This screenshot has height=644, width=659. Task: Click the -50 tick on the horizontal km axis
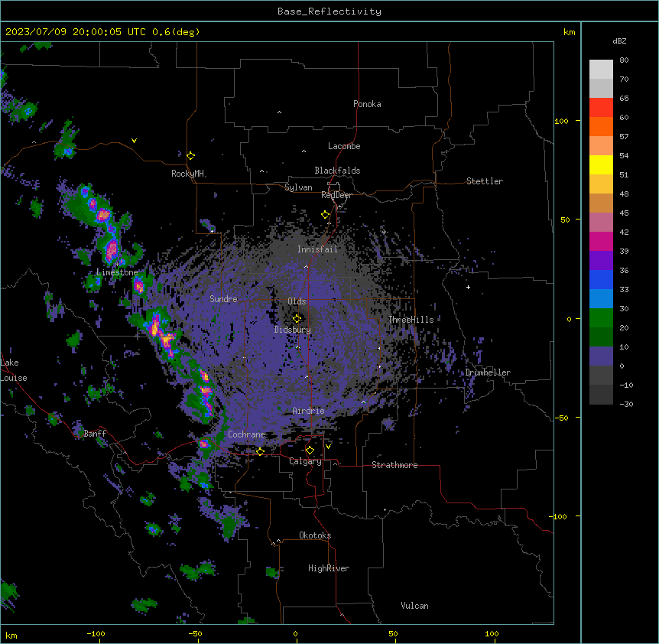pyautogui.click(x=195, y=633)
